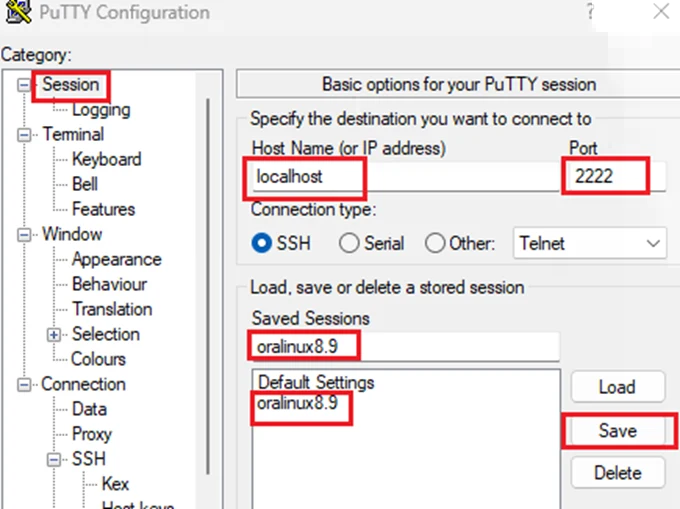Open the Keyboard settings category
Screen dimensions: 680x509
pos(107,160)
